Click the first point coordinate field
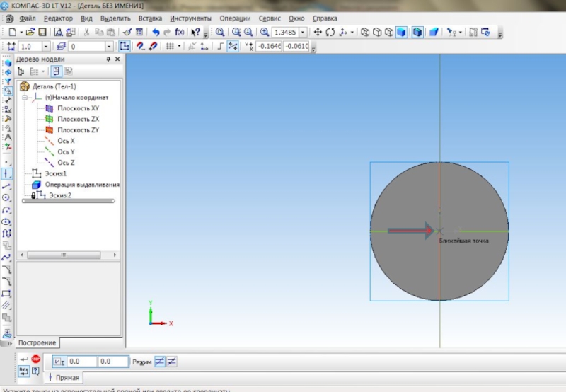566x392 pixels. pyautogui.click(x=82, y=362)
